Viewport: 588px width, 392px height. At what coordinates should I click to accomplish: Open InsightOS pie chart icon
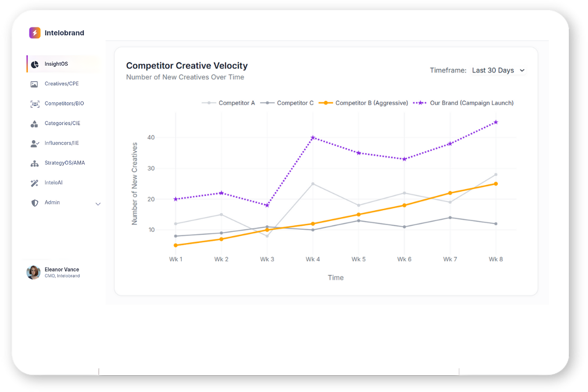point(35,64)
